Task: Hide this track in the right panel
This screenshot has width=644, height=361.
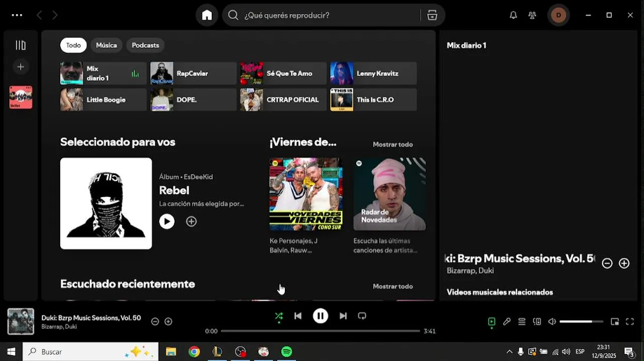Action: point(607,263)
